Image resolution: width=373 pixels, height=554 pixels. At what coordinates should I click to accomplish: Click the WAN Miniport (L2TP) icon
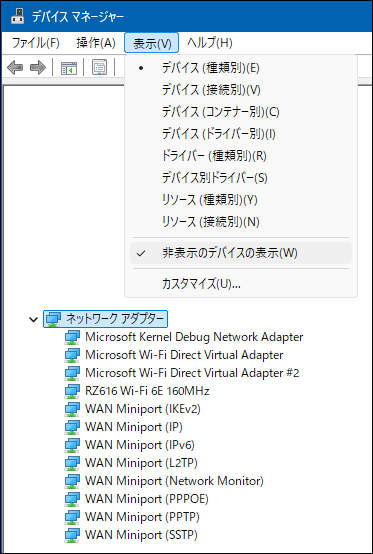pos(72,463)
